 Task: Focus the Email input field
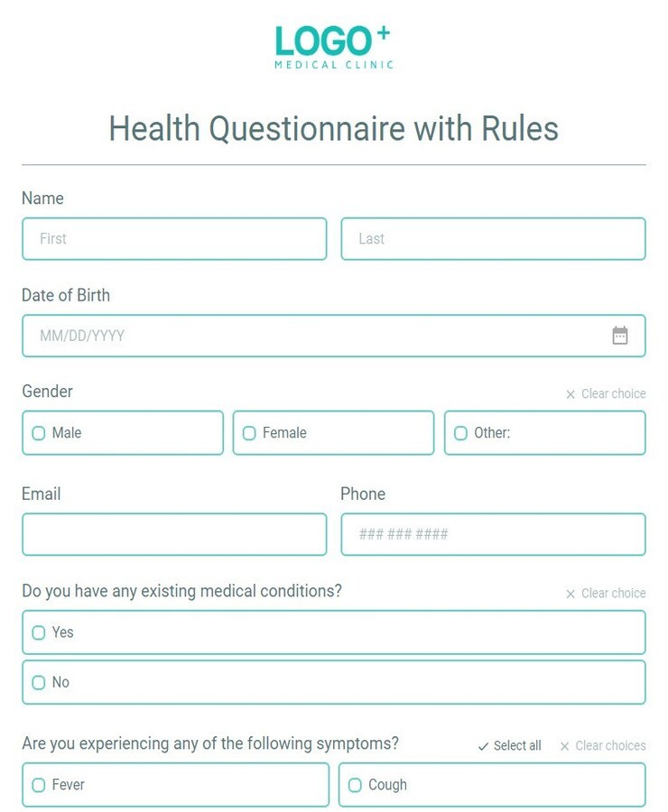click(x=174, y=534)
